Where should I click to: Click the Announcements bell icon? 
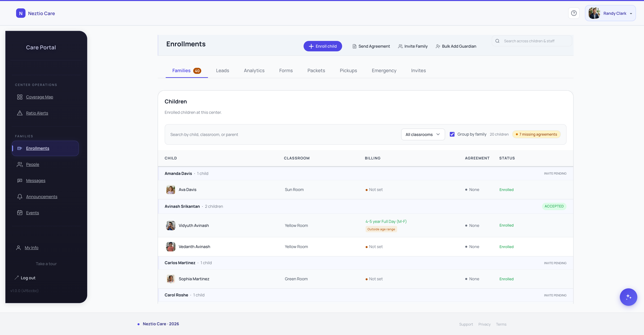20,197
